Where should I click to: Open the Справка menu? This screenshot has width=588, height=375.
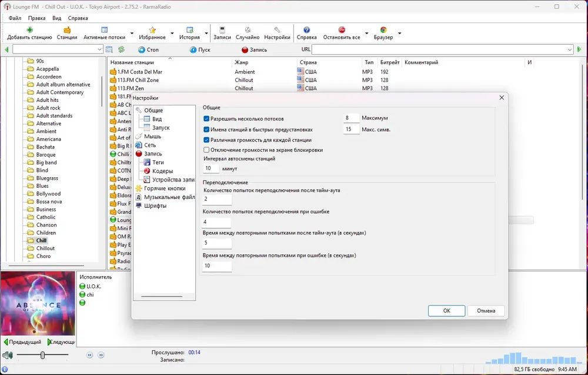coord(78,18)
